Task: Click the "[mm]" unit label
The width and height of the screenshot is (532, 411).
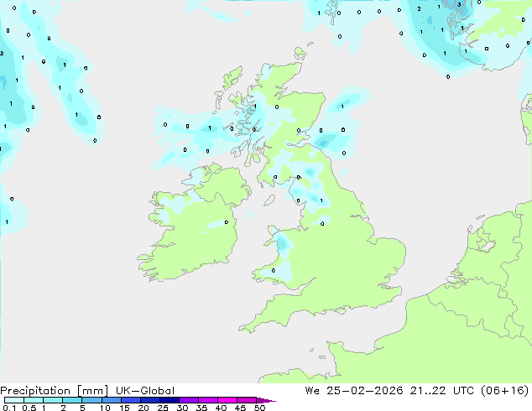Action: coord(92,391)
